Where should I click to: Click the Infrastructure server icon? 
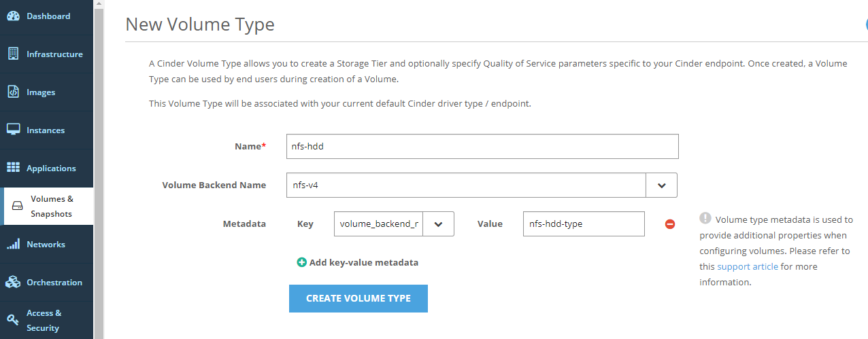click(x=13, y=54)
